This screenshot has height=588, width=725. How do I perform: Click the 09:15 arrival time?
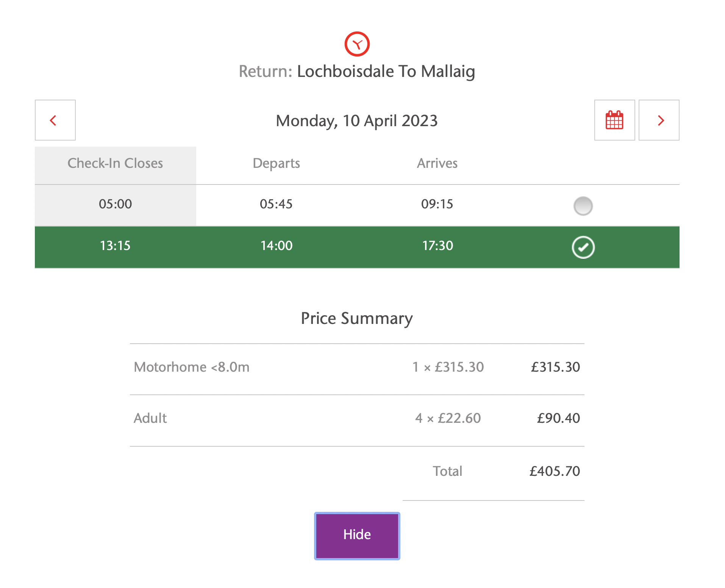click(x=437, y=204)
